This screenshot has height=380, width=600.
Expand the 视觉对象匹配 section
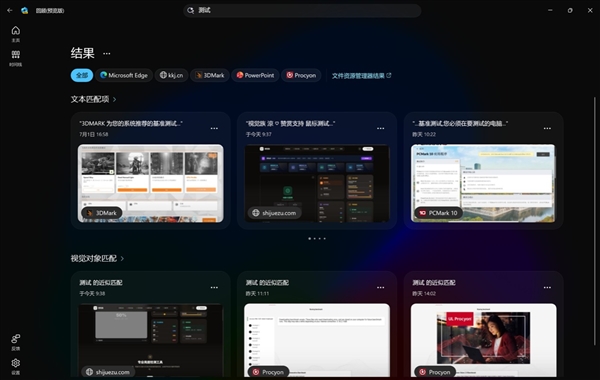[97, 259]
